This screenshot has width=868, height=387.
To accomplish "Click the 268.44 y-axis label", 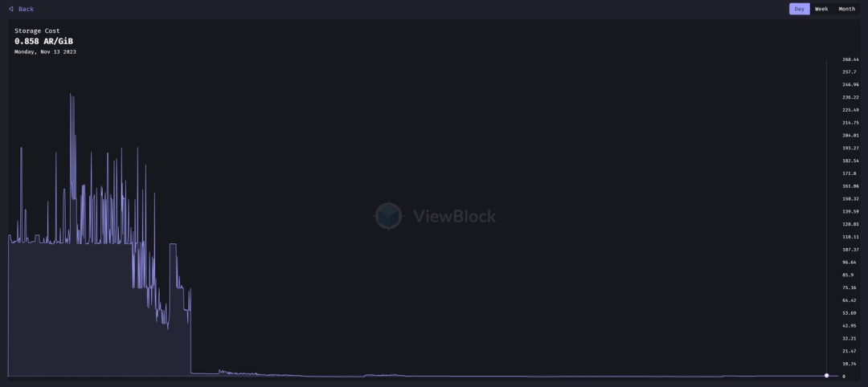I will coord(850,59).
